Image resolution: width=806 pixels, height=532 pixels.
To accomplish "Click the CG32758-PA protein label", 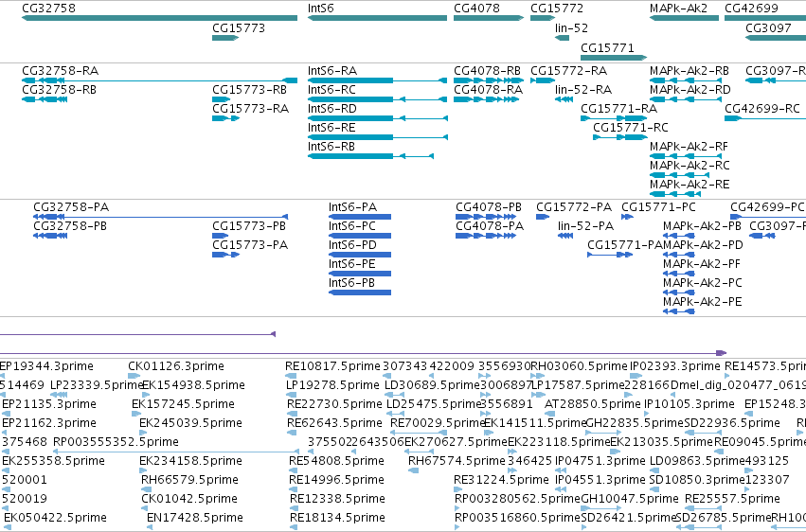I will click(x=71, y=207).
